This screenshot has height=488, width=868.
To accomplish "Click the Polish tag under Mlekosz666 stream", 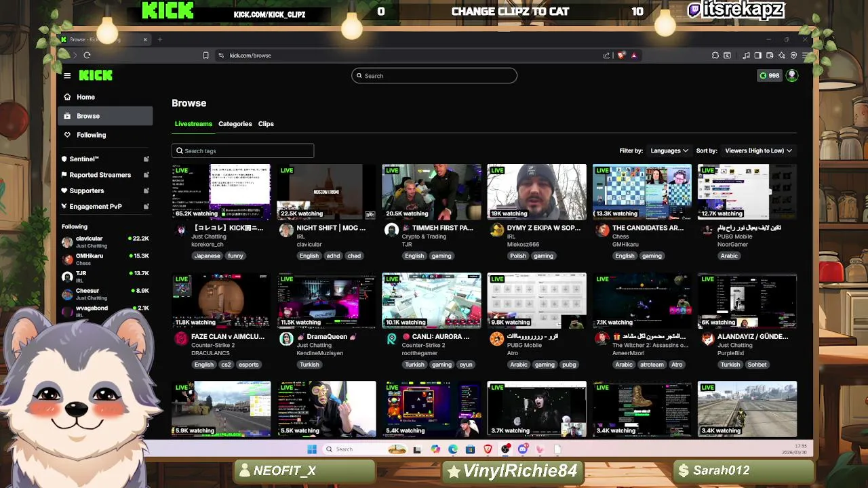I will (517, 256).
